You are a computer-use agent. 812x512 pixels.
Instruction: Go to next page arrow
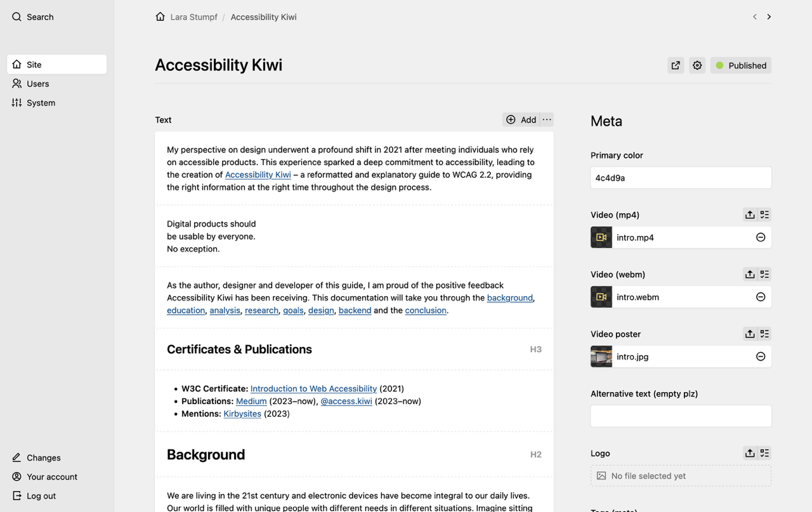tap(769, 17)
